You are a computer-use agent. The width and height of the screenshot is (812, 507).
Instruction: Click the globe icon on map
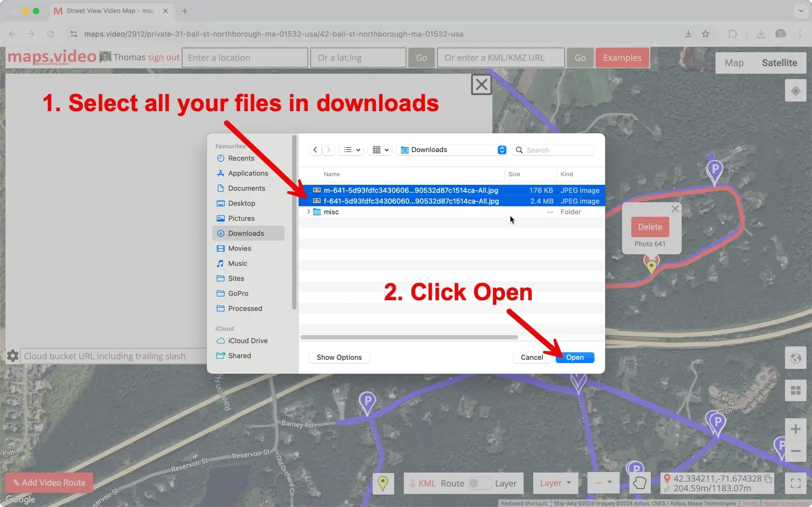795,358
